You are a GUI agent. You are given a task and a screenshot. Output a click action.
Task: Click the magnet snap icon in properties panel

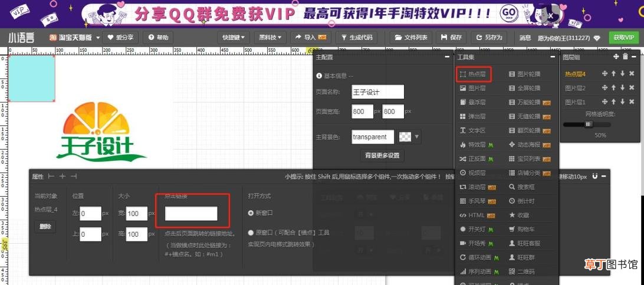pos(594,176)
